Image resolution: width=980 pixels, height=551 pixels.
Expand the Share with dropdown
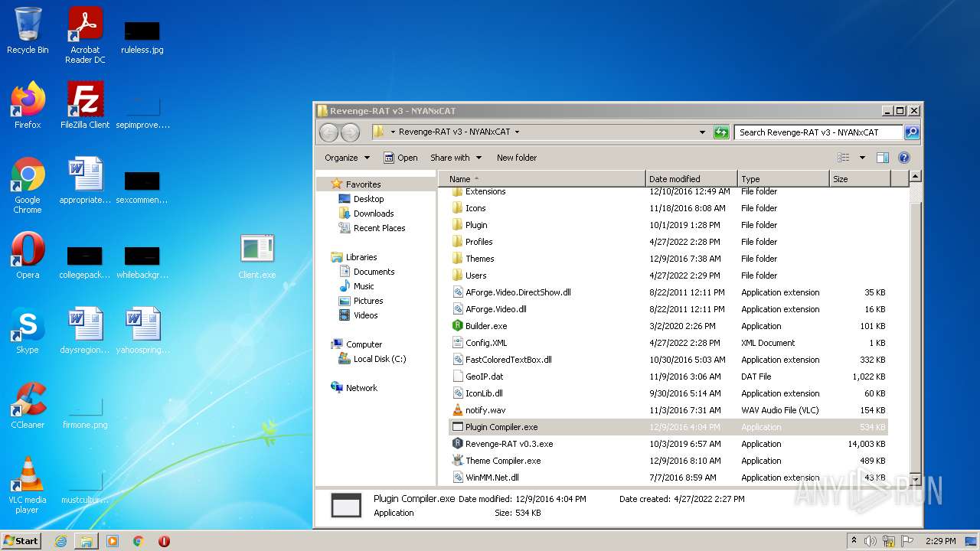click(x=456, y=158)
